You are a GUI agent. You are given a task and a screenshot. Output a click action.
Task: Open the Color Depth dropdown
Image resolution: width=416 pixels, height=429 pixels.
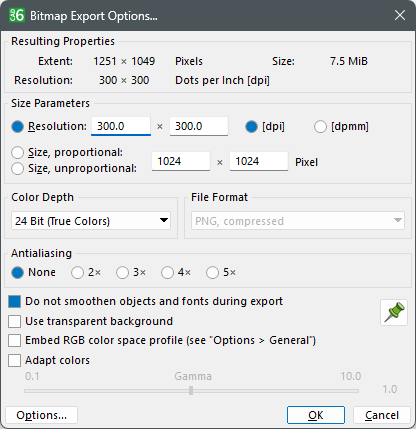pos(91,221)
